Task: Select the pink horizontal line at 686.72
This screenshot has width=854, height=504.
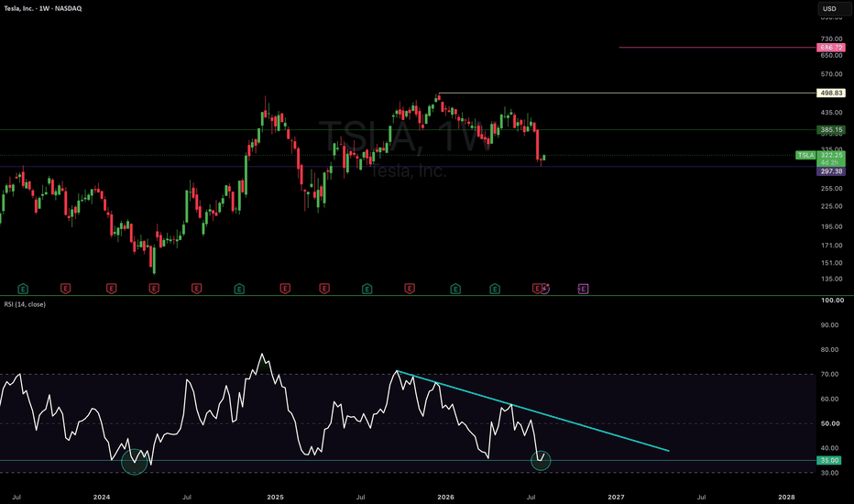Action: click(717, 48)
